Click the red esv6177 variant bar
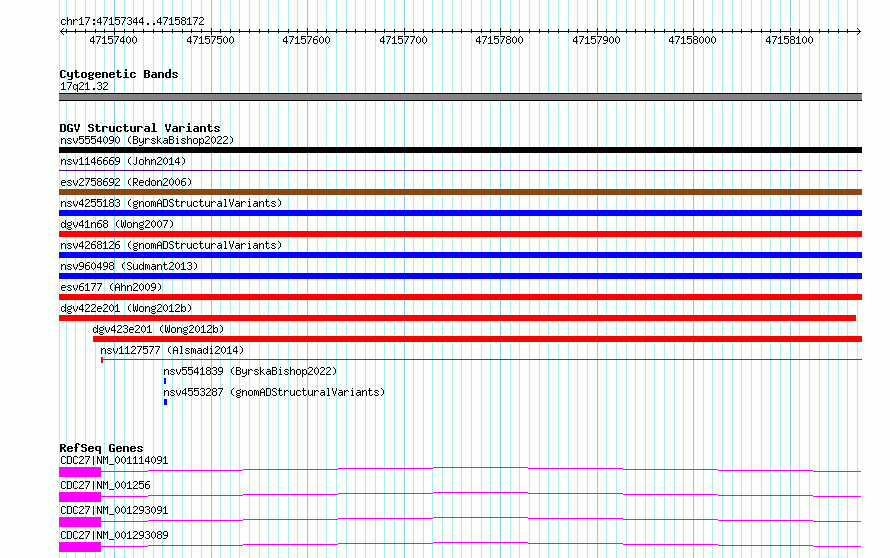The height and width of the screenshot is (558, 890). tap(460, 297)
